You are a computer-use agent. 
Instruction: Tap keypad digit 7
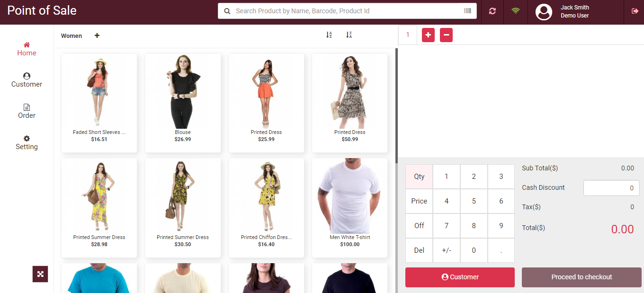[x=447, y=226]
